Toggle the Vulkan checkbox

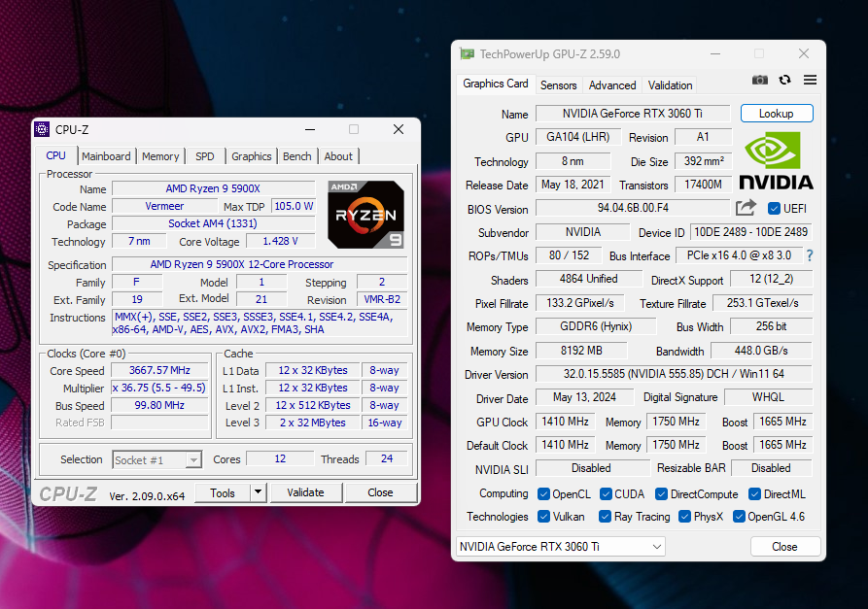click(543, 517)
